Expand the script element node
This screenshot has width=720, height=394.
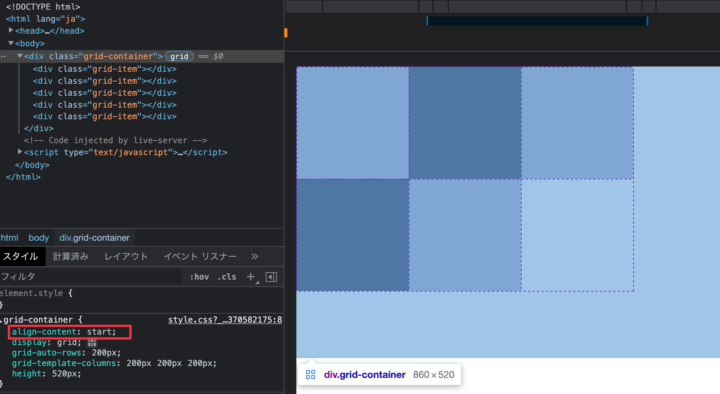coord(20,152)
